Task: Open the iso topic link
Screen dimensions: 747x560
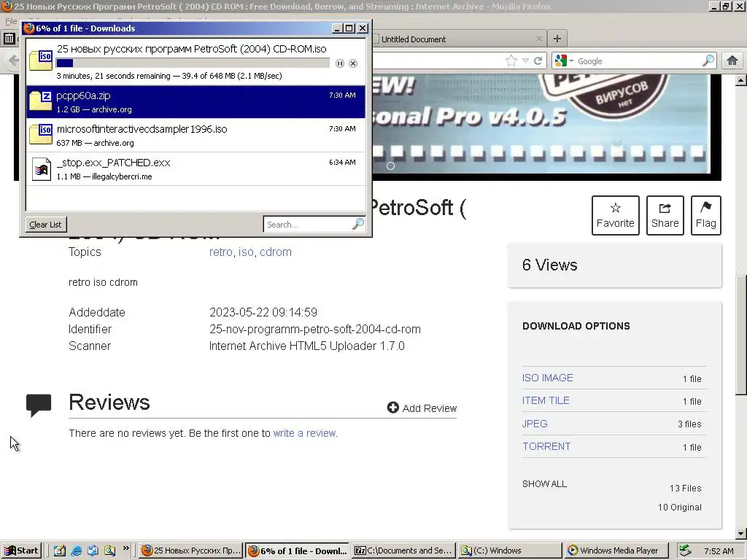Action: pyautogui.click(x=246, y=252)
